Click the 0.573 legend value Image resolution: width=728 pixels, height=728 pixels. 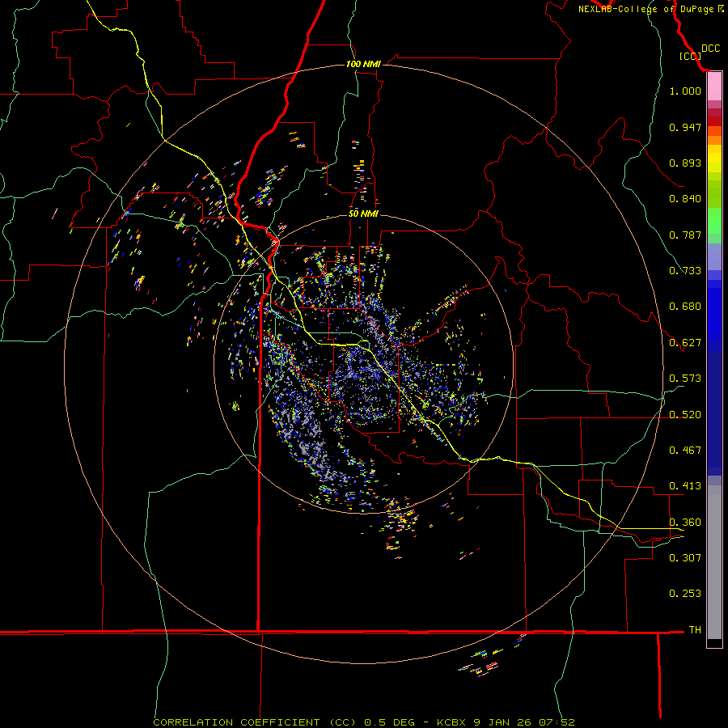tap(685, 379)
